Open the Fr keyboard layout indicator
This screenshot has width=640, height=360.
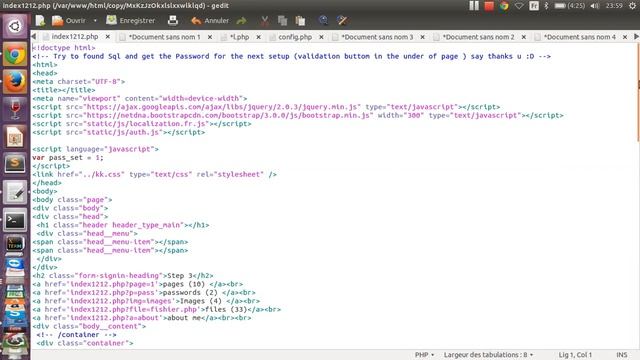click(534, 6)
